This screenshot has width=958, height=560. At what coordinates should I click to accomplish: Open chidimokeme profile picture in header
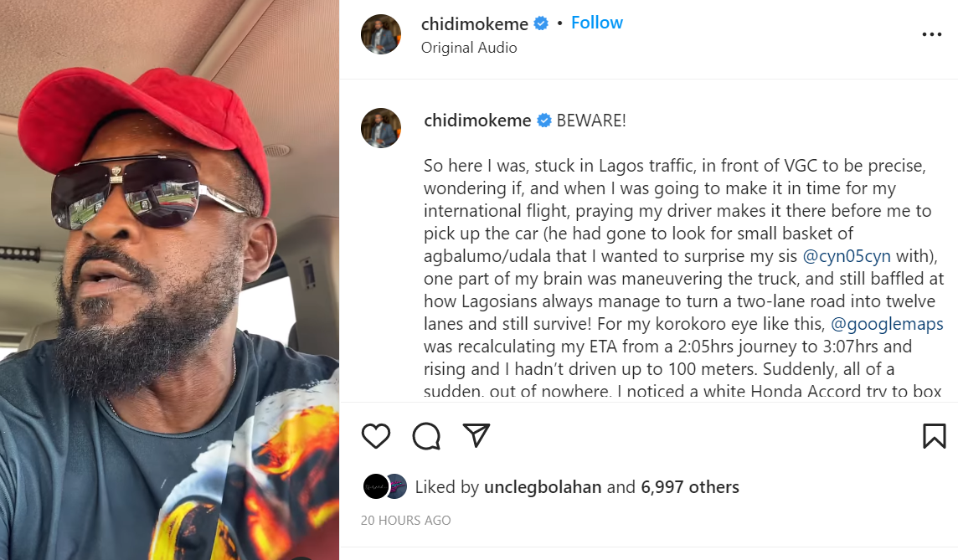(x=381, y=35)
